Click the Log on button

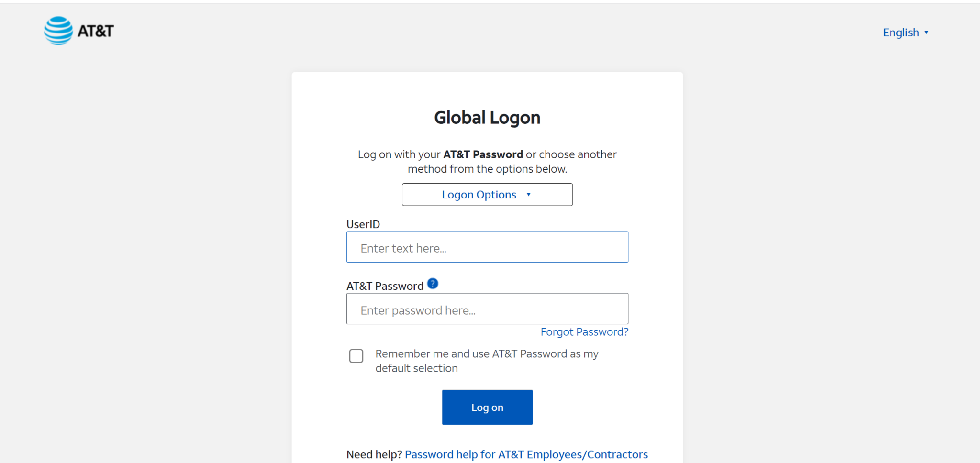[487, 407]
